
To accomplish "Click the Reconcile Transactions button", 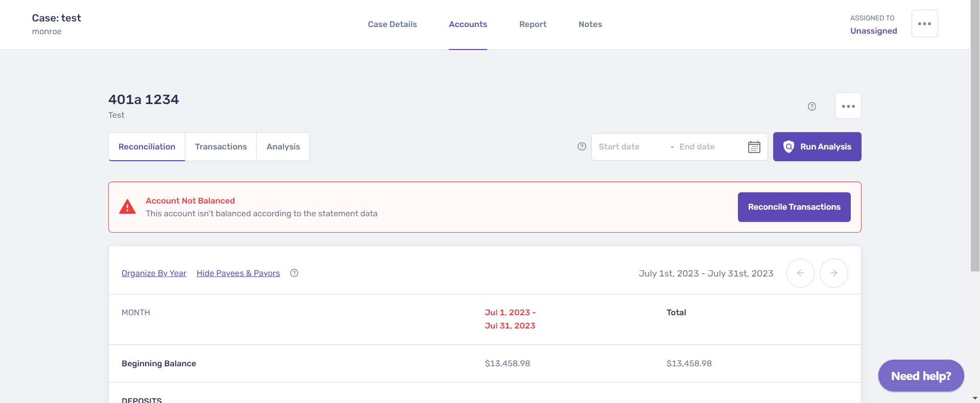I will tap(794, 207).
